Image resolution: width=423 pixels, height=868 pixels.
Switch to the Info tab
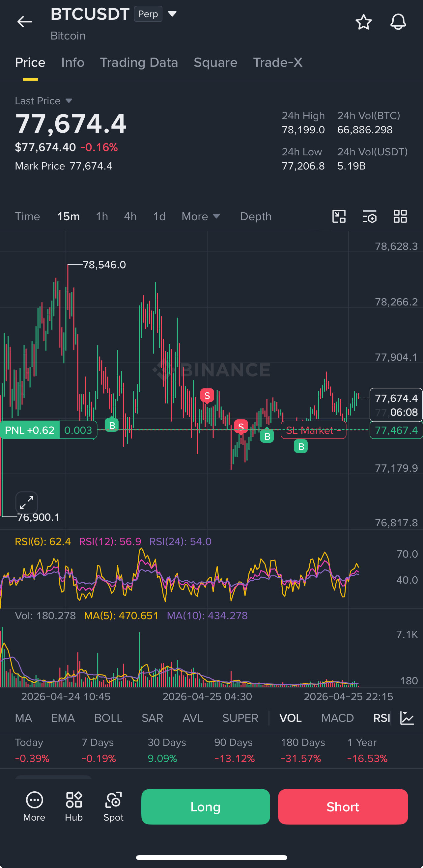73,63
